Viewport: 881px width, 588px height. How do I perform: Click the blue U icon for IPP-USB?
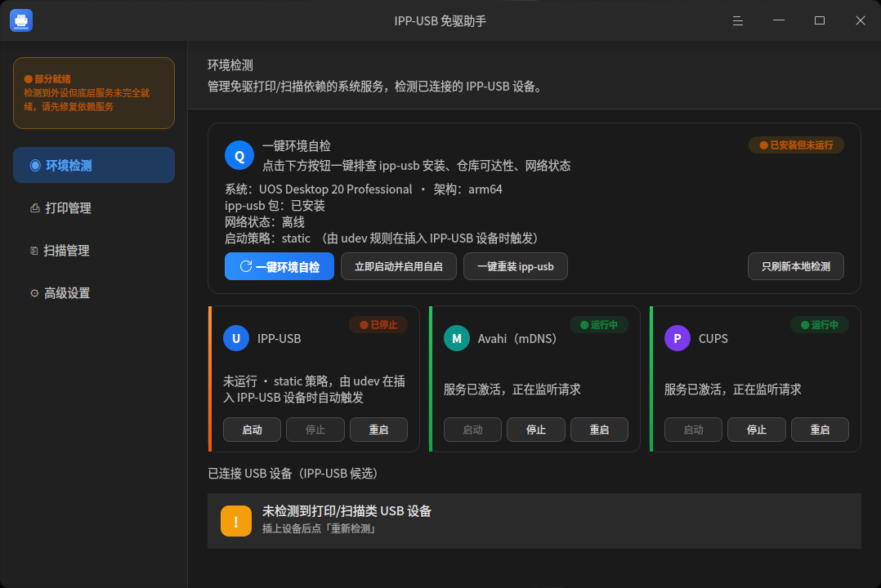tap(236, 338)
